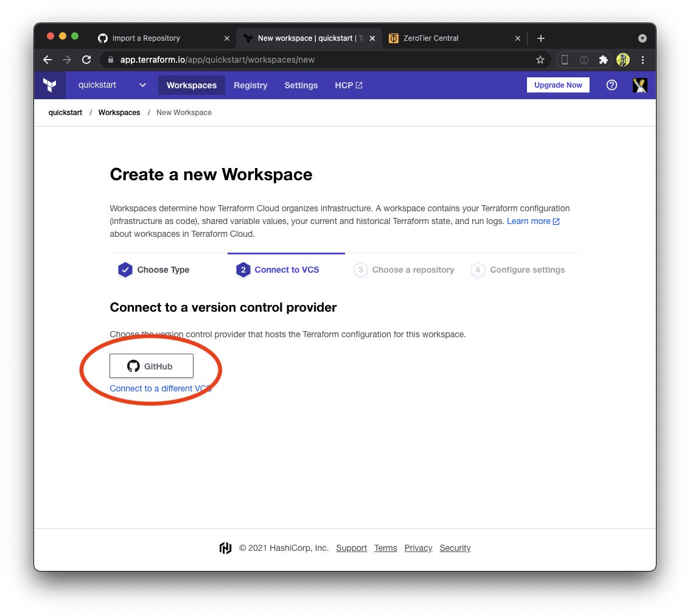This screenshot has height=616, width=690.
Task: Open the Support footer link
Action: 351,548
